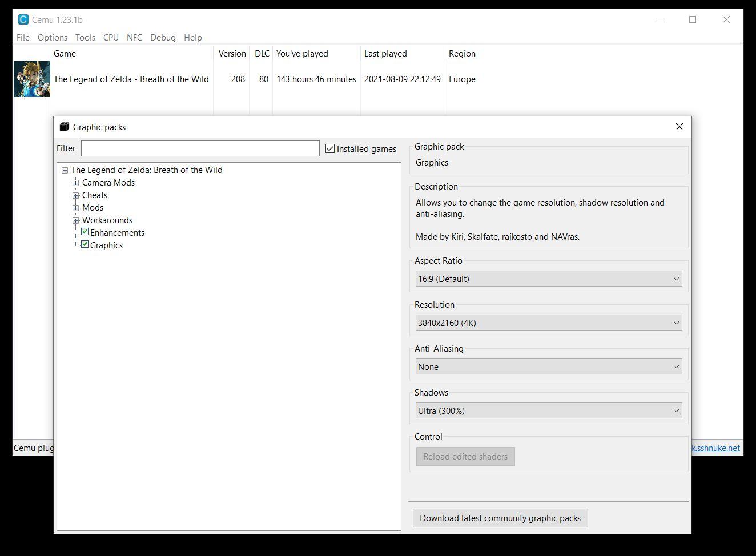Screen dimensions: 756x556
Task: Open the Aspect Ratio dropdown
Action: (x=549, y=279)
